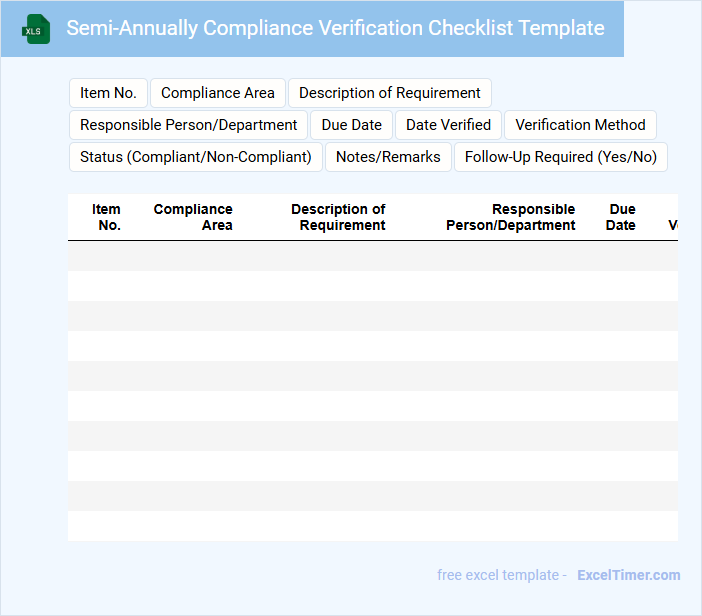
Task: Choose the 'Responsible Person/Department' tag
Action: pyautogui.click(x=189, y=125)
